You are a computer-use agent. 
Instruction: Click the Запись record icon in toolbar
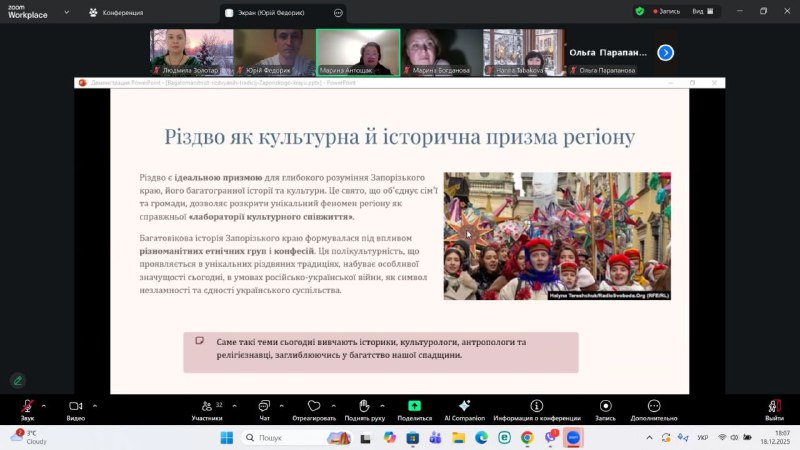coord(605,406)
